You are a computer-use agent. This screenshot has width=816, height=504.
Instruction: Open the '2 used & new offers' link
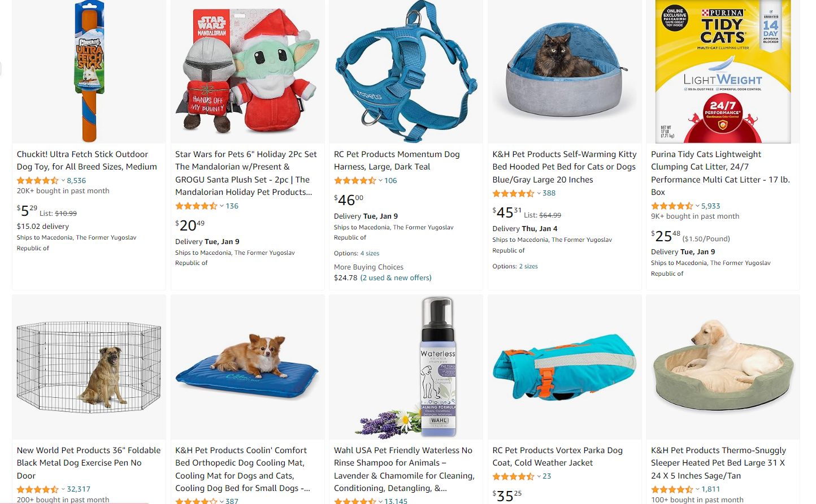[396, 278]
